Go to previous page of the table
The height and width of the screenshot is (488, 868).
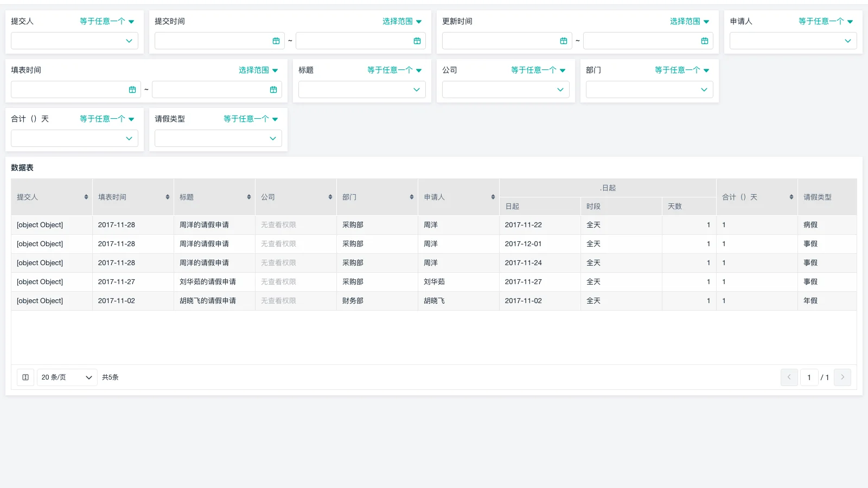[x=789, y=377]
